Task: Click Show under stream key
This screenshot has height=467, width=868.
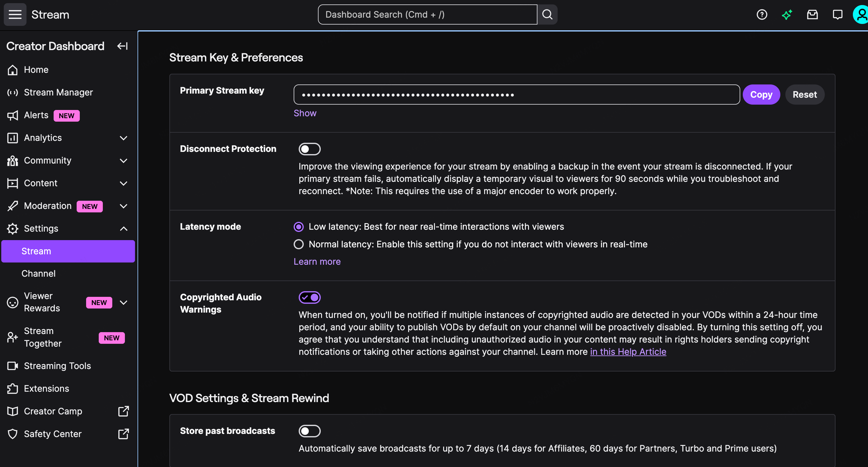Action: tap(305, 113)
